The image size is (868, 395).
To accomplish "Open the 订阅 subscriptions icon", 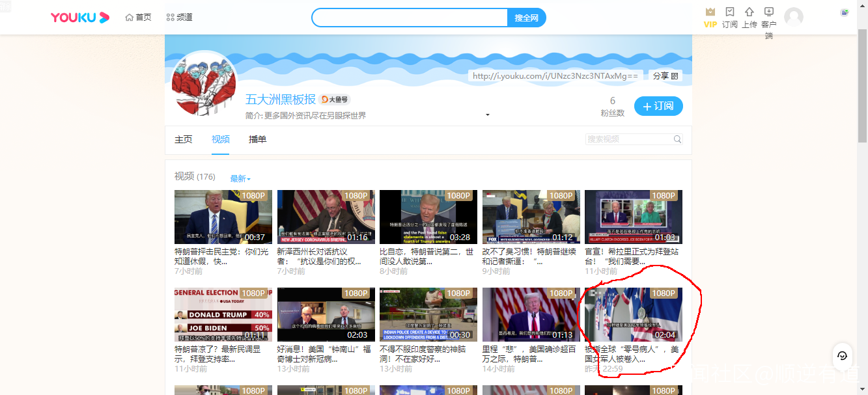I will click(x=730, y=18).
